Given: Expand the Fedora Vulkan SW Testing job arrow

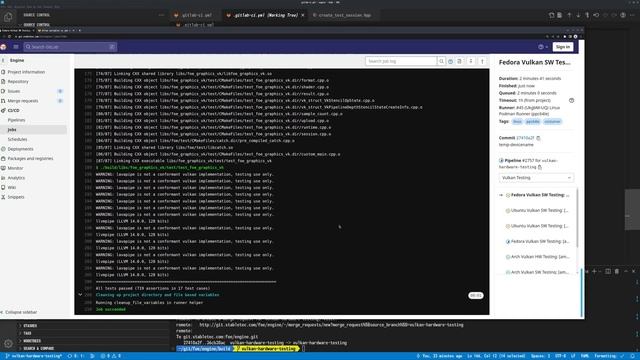Looking at the screenshot, I should [501, 195].
